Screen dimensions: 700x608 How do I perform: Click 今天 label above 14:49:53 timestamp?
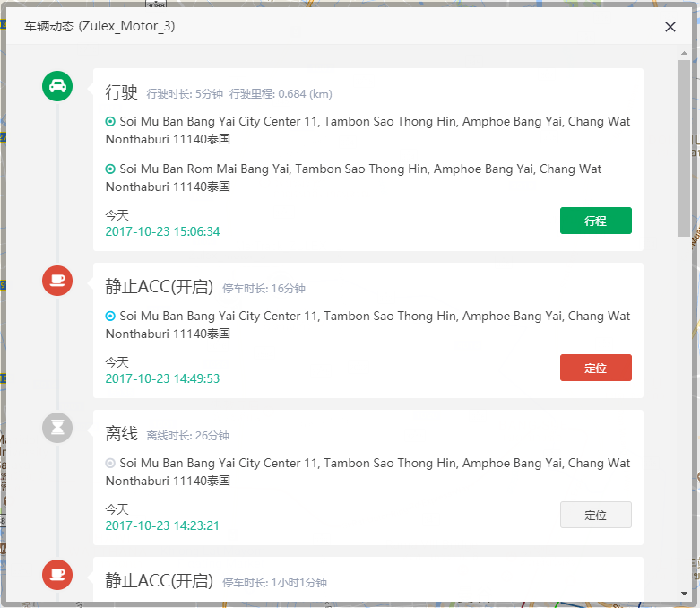point(117,362)
